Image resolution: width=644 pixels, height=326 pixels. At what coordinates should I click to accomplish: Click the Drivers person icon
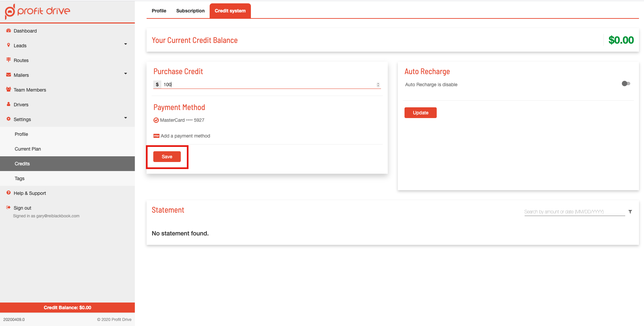9,104
